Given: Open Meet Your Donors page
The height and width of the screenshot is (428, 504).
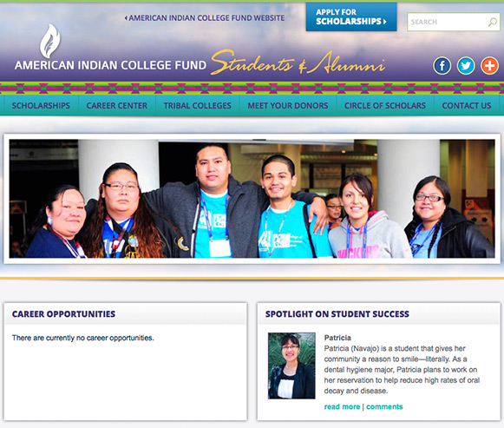Looking at the screenshot, I should point(288,105).
